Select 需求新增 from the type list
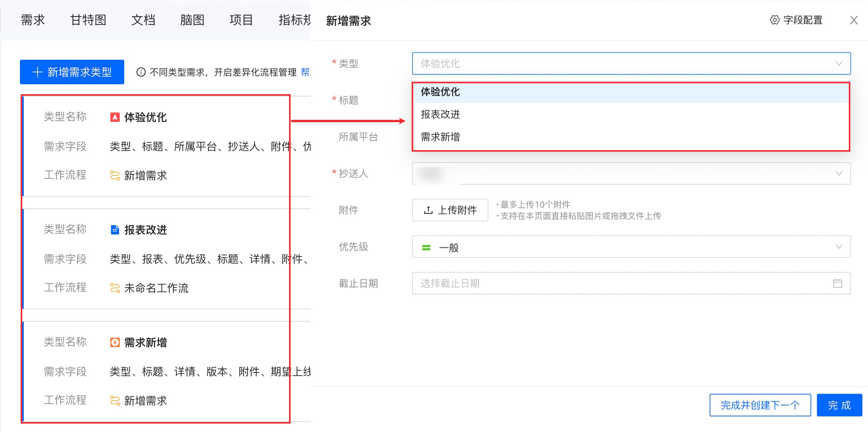This screenshot has height=432, width=868. tap(440, 137)
